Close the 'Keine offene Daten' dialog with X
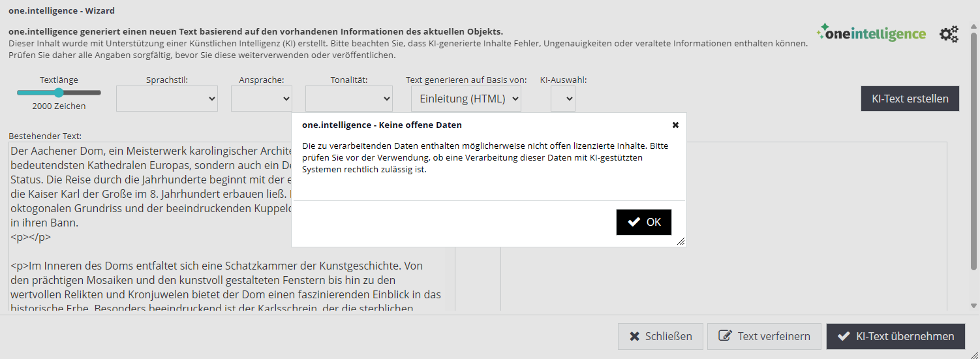 pos(675,125)
